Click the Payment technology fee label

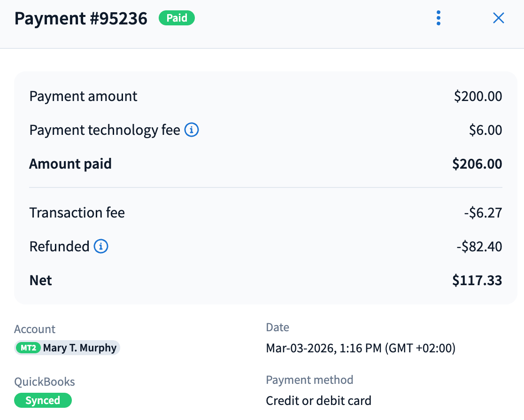(105, 130)
